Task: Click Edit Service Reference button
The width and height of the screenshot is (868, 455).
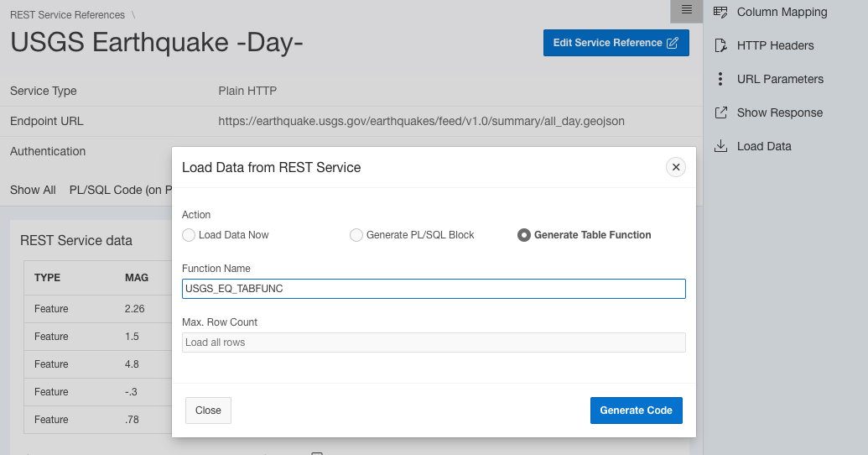Action: [x=616, y=43]
